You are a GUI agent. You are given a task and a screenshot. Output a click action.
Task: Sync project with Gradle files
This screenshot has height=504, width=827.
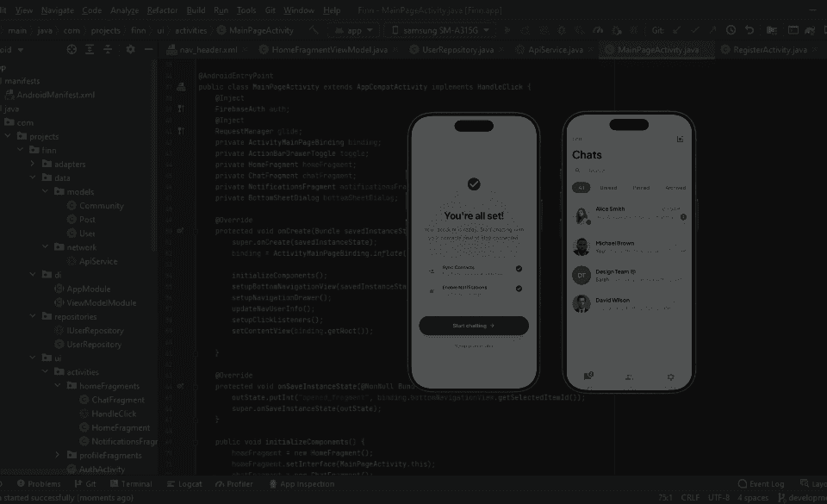[810, 28]
